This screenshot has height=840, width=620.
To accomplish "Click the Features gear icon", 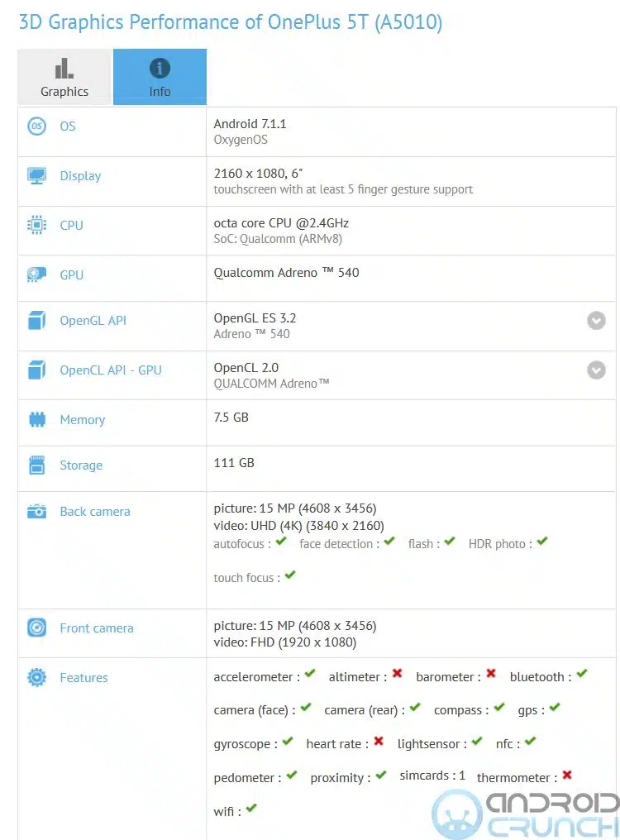I will point(36,678).
